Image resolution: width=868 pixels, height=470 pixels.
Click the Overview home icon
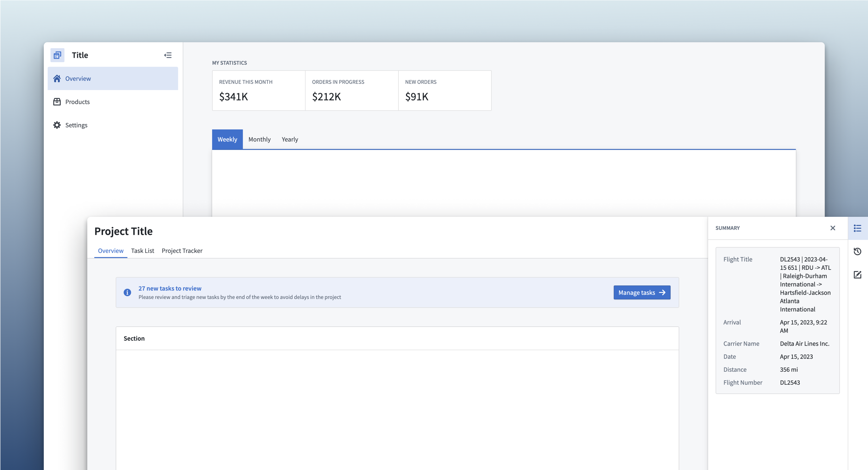coord(57,79)
